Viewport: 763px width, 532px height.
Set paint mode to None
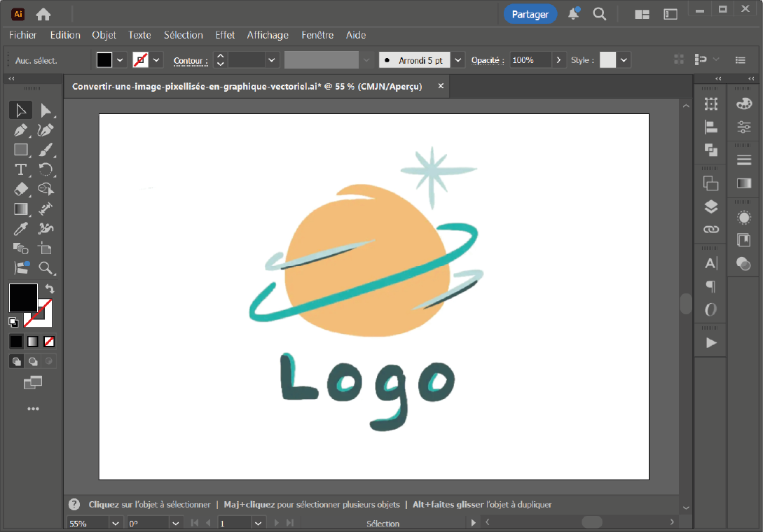(49, 342)
